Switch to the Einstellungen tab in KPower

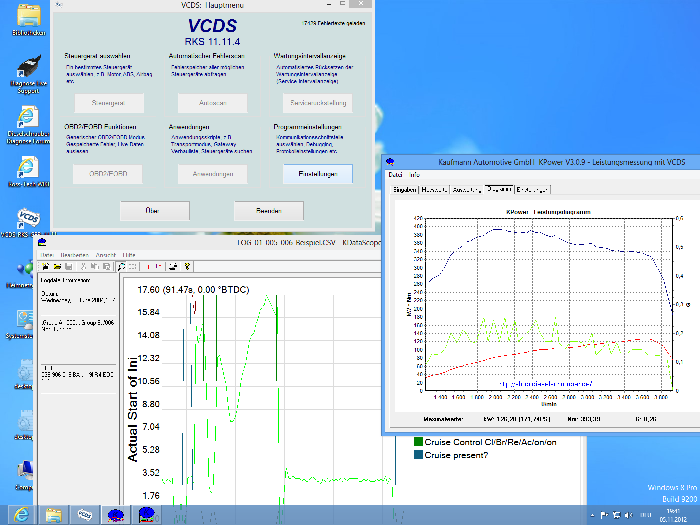point(532,190)
